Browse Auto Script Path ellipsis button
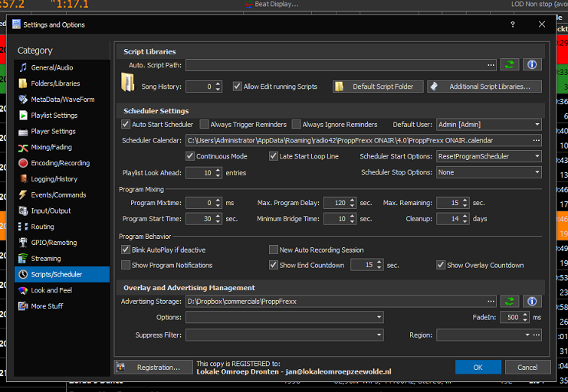Screen dimensions: 568x392 (491, 65)
